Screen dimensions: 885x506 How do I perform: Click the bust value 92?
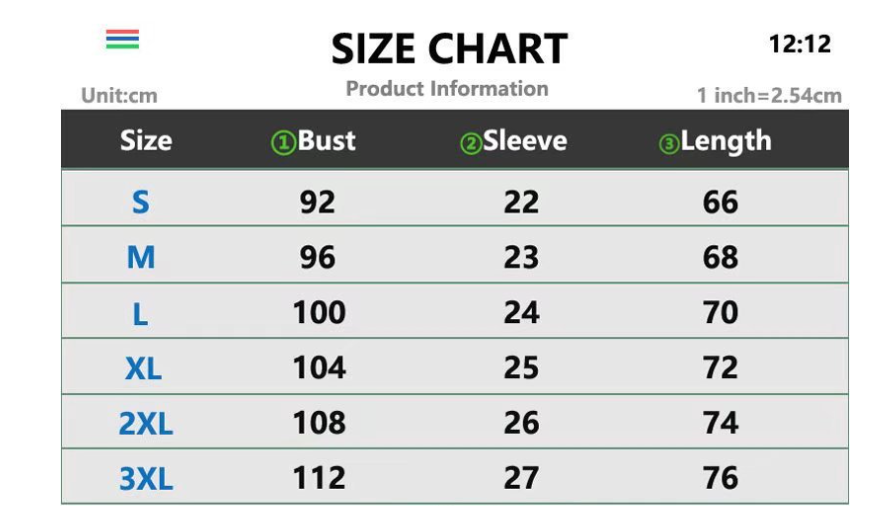coord(318,202)
